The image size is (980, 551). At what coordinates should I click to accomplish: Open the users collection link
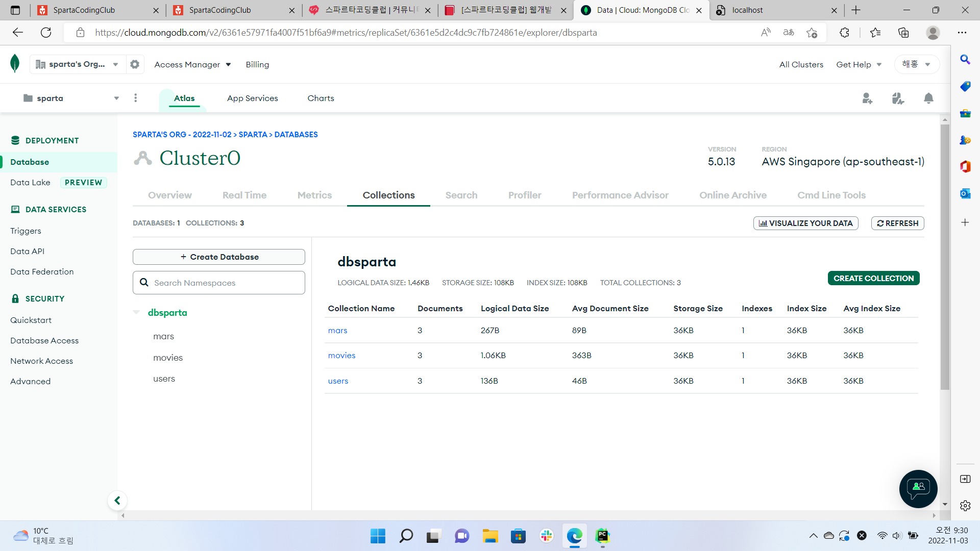pos(338,381)
